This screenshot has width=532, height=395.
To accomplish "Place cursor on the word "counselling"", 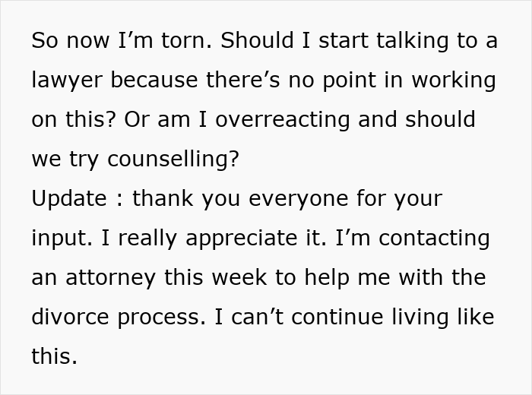I will 173,160.
